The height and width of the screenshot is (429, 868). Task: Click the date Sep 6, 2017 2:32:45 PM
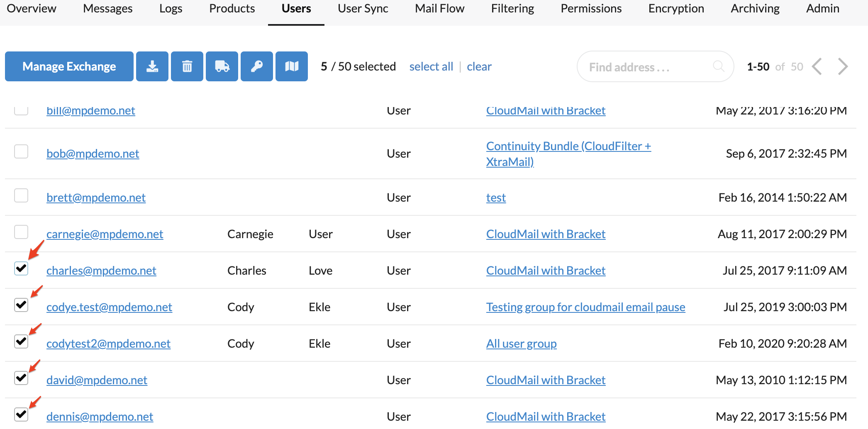tap(786, 154)
